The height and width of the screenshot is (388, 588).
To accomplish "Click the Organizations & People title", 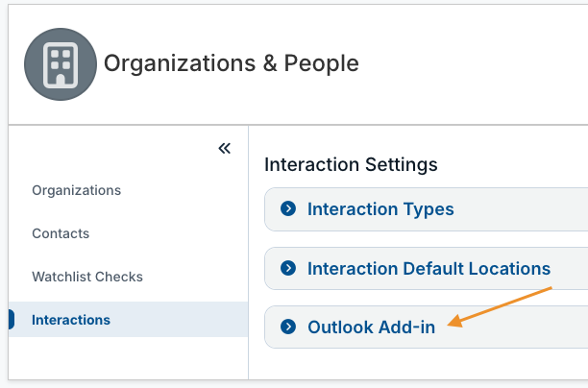I will coord(232,63).
